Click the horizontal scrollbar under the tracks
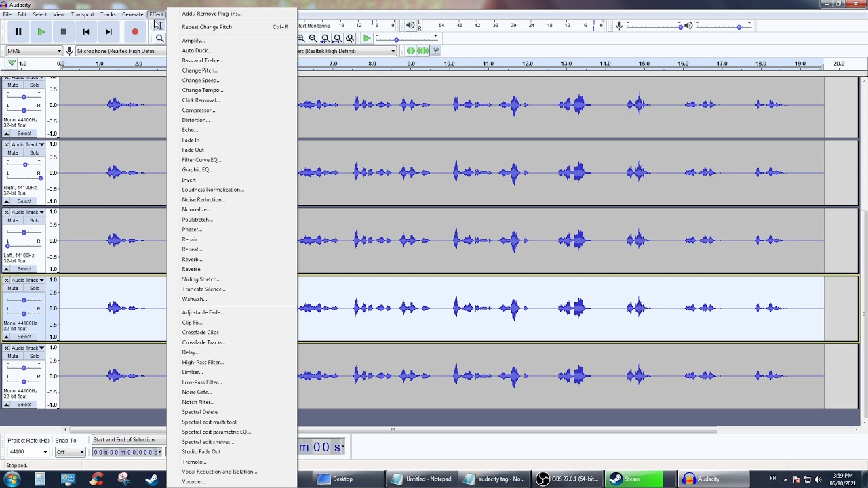Viewport: 868px width, 488px height. tap(393, 430)
